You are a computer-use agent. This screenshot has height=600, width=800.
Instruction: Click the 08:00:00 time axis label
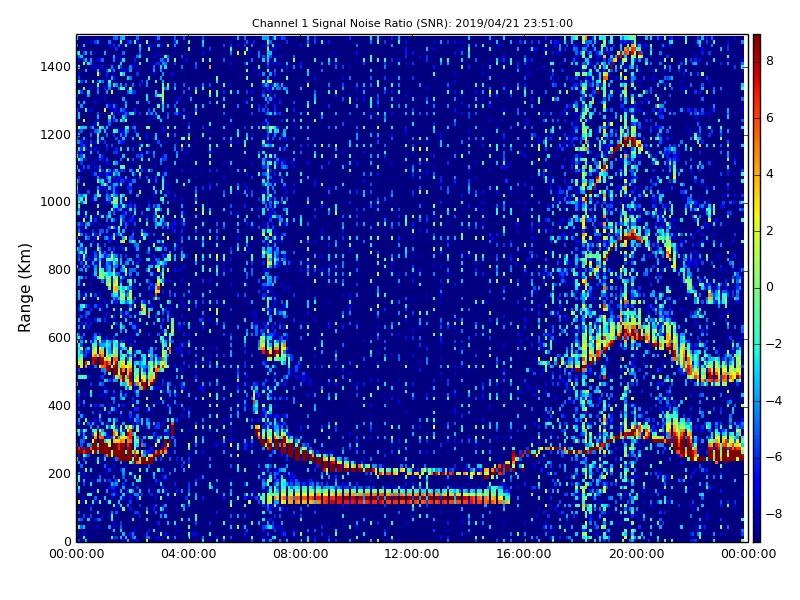click(301, 554)
